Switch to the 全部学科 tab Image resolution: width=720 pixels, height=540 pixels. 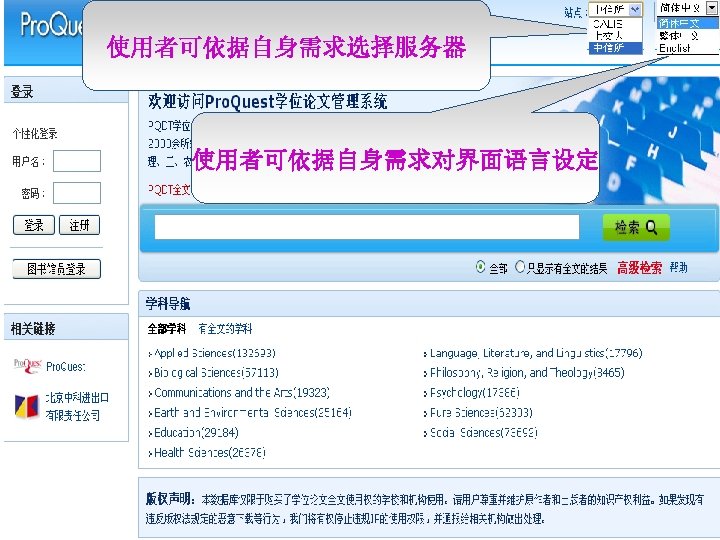166,329
